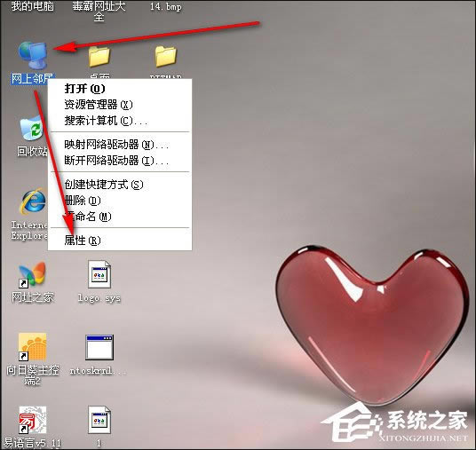Image resolution: width=476 pixels, height=450 pixels.
Task: Choose 打开(O) in context menu
Action: click(x=121, y=89)
